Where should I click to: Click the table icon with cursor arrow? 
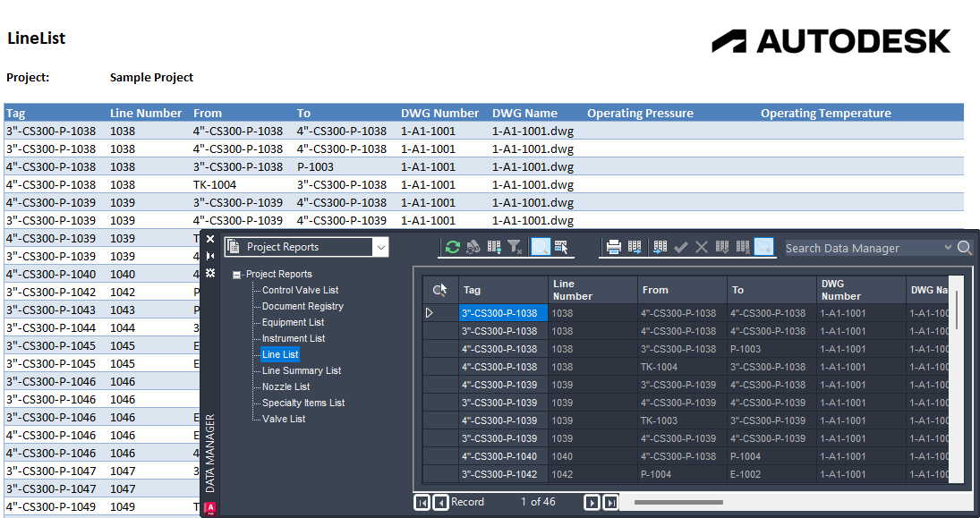tap(560, 247)
